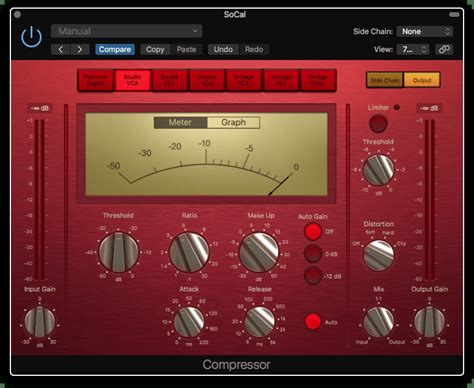Viewport: 474px width, 388px height.
Task: Select the Vintage FET compressor type
Action: tap(281, 80)
